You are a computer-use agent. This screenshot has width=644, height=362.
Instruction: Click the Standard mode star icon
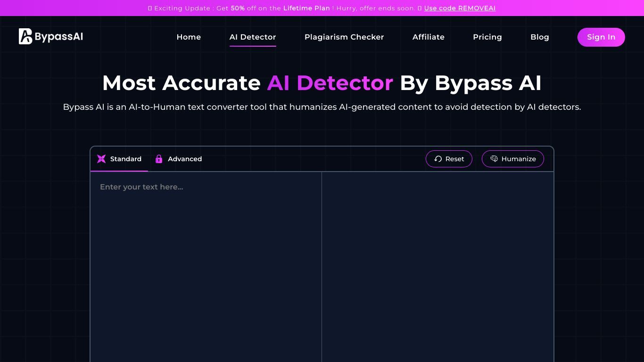[x=101, y=159]
